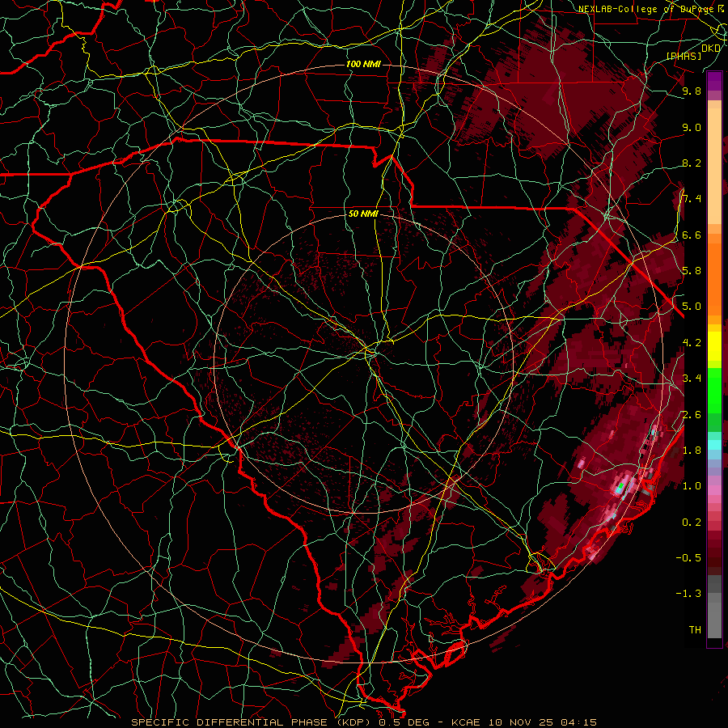Screen dimensions: 728x728
Task: Click the 6.6 value on the color scale
Action: coord(692,235)
